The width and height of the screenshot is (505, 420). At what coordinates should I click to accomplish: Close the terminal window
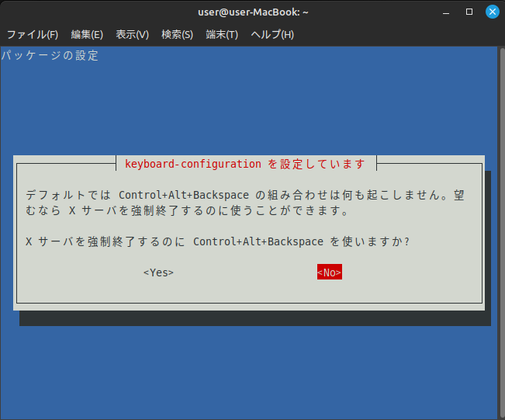coord(493,12)
